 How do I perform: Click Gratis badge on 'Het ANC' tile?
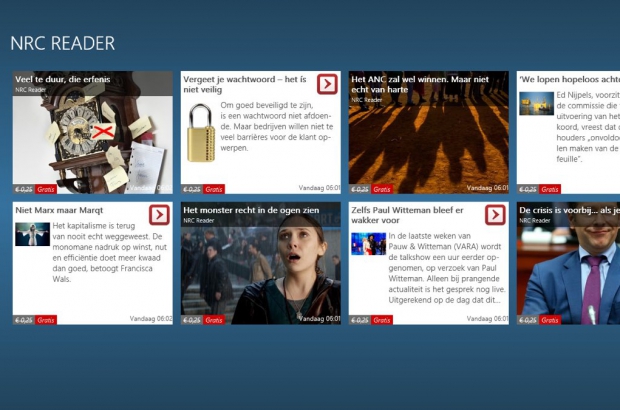382,189
